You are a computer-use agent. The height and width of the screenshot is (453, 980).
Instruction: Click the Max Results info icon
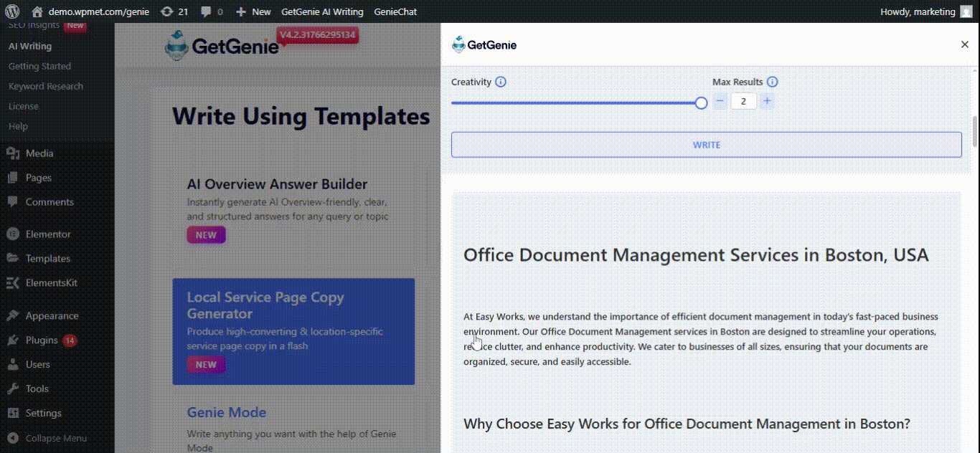(772, 82)
